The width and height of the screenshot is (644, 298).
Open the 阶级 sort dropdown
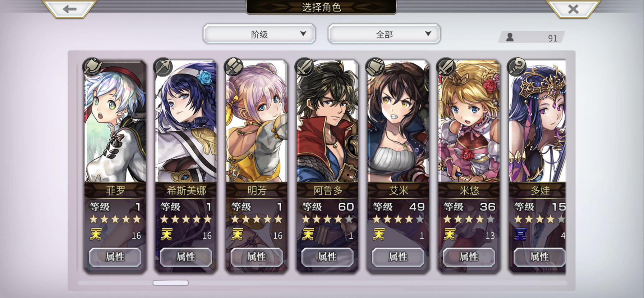coord(259,34)
